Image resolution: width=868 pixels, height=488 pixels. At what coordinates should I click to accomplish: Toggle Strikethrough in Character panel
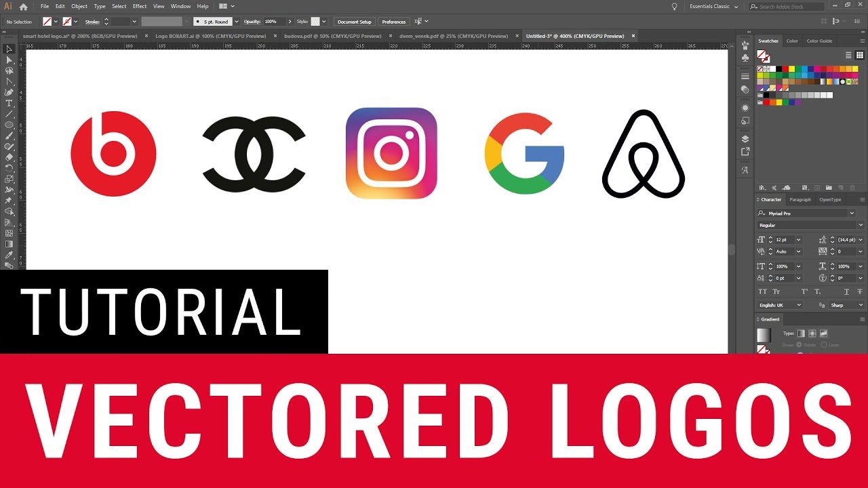[x=860, y=291]
